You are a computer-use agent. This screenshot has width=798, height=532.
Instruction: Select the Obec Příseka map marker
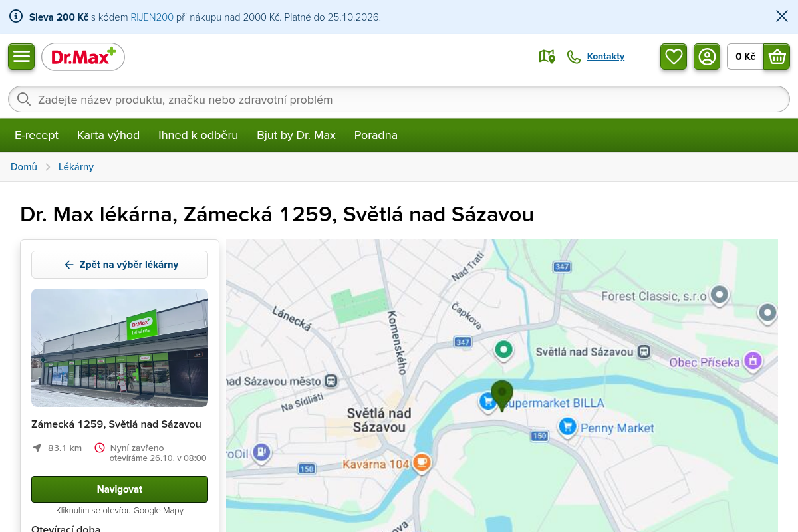tap(753, 361)
